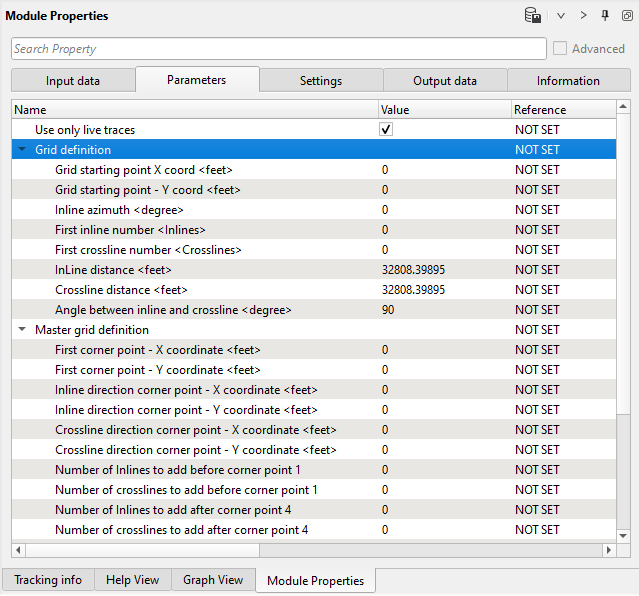Viewport: 639px width, 596px height.
Task: Click the down chevron icon in panel header
Action: tap(561, 16)
